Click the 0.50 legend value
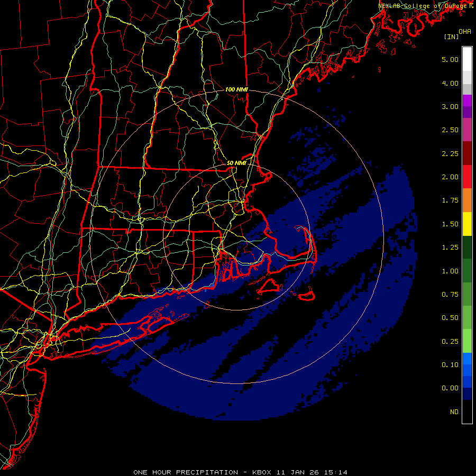Viewport: 476px width, 476px height. click(x=450, y=318)
